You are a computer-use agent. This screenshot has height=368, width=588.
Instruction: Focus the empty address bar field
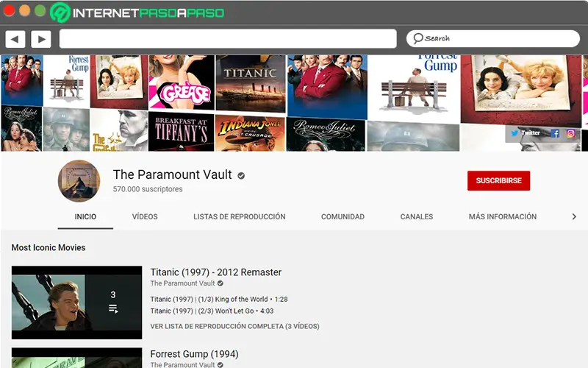228,39
